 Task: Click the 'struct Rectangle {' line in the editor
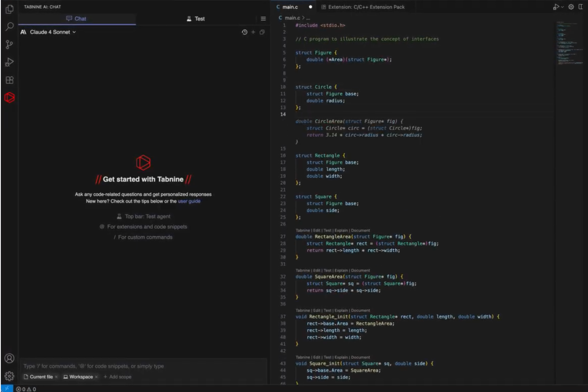pyautogui.click(x=320, y=156)
